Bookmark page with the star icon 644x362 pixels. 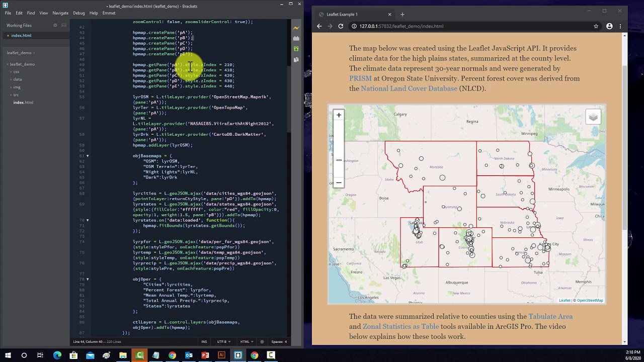596,26
